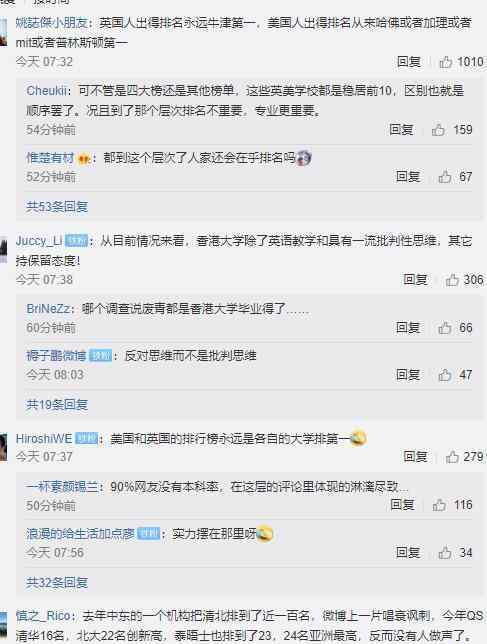Thumbs-up the reply with 47 likes
This screenshot has height=644, width=487.
pyautogui.click(x=445, y=375)
